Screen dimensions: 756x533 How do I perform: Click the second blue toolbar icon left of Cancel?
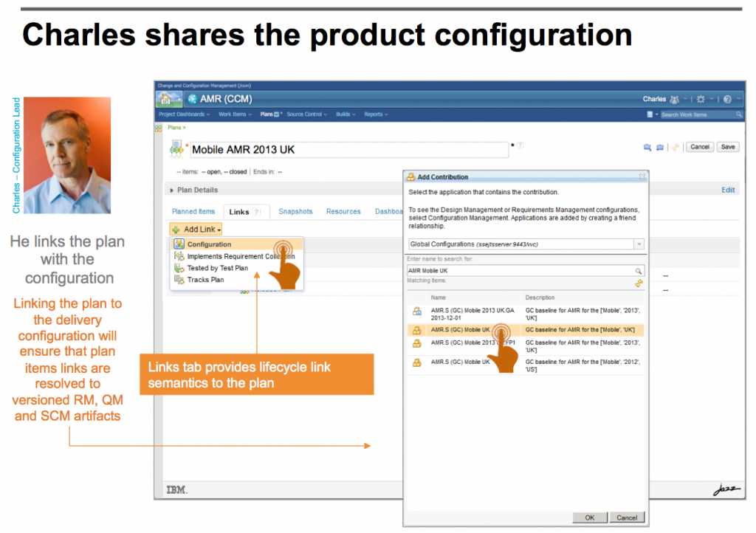pos(660,147)
